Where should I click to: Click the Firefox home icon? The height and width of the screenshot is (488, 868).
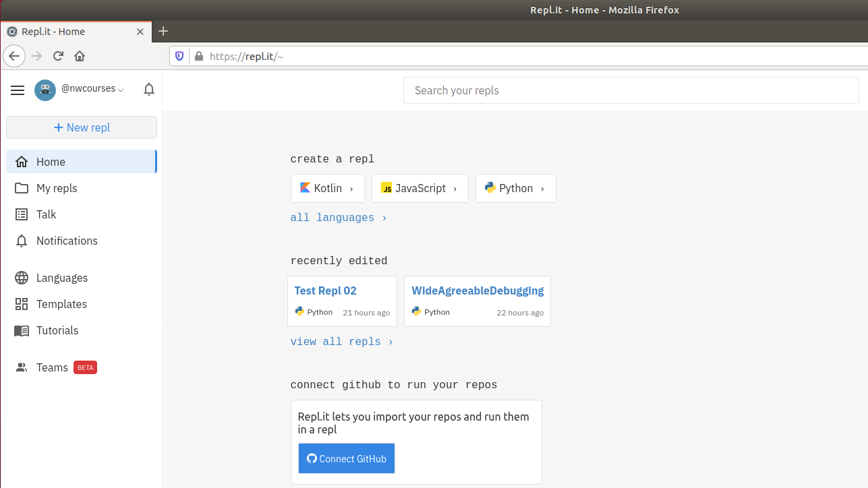point(80,56)
